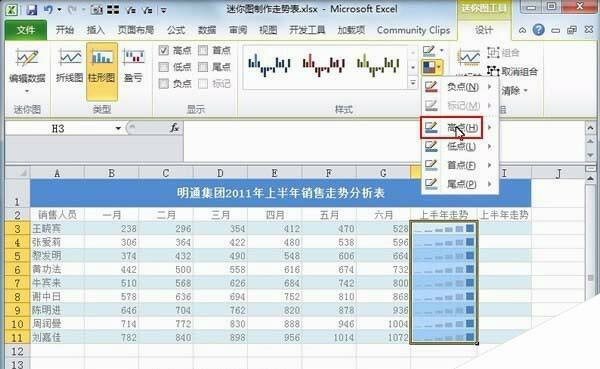Pick the red sparkline style swatch
600x369 pixels.
pyautogui.click(x=324, y=65)
